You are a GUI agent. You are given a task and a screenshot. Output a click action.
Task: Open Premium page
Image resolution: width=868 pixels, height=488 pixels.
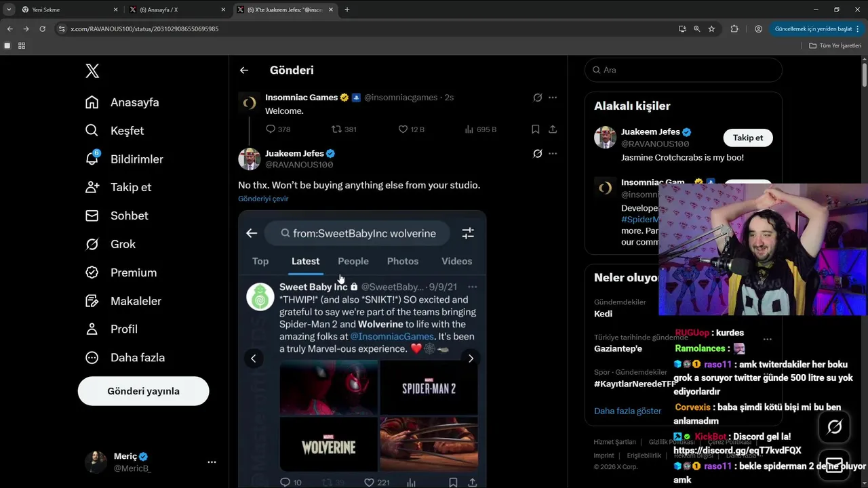pos(121,272)
